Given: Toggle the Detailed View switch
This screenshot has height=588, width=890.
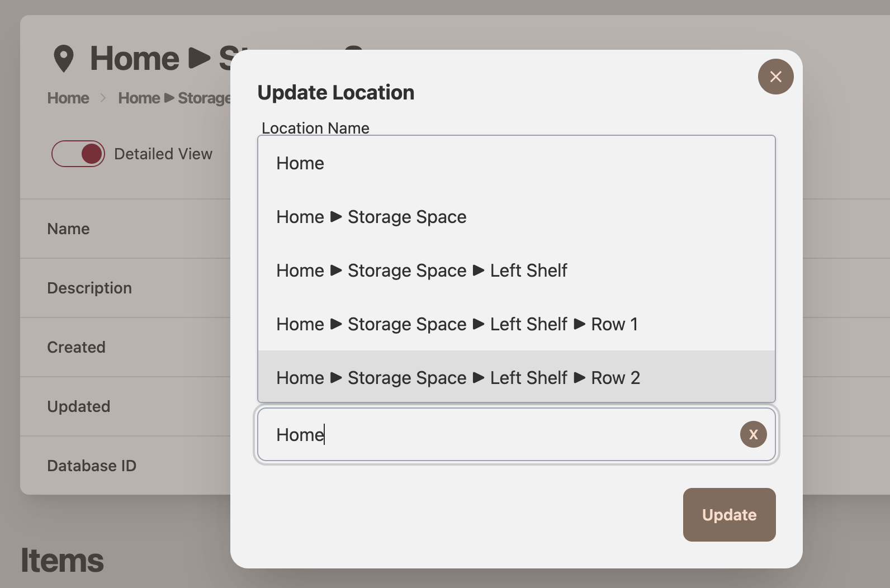Looking at the screenshot, I should pos(78,154).
